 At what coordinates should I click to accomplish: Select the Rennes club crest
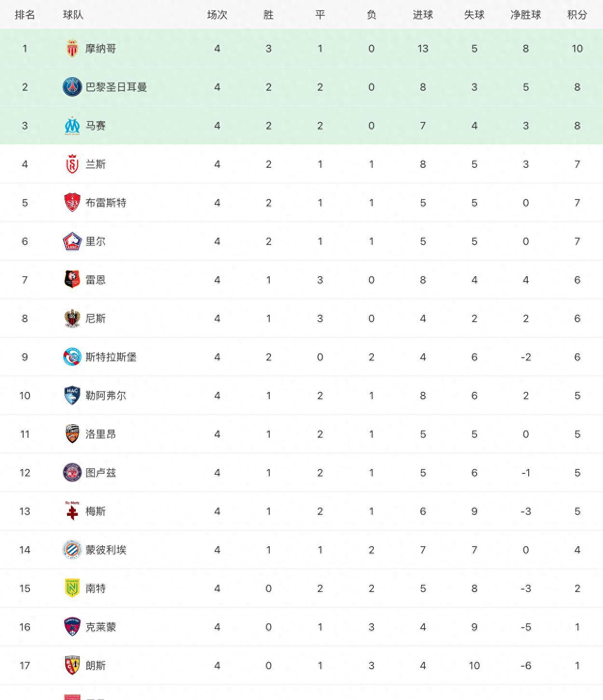coord(72,280)
